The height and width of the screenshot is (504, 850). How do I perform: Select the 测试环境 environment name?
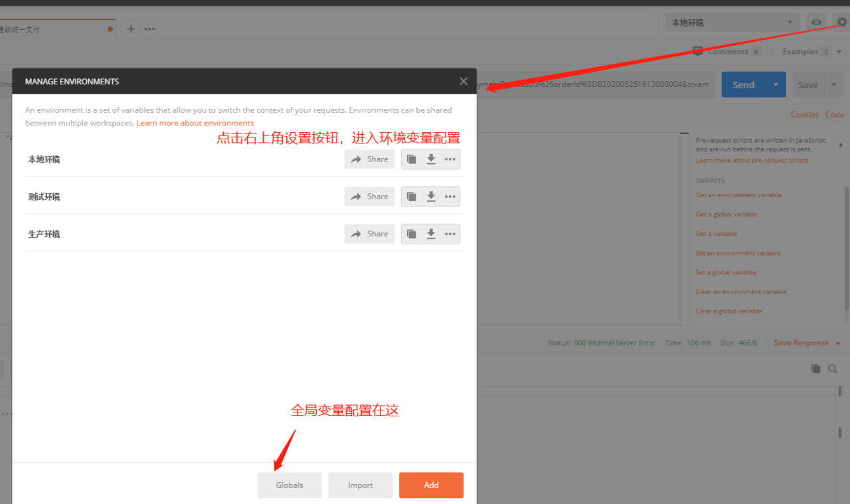[x=44, y=197]
